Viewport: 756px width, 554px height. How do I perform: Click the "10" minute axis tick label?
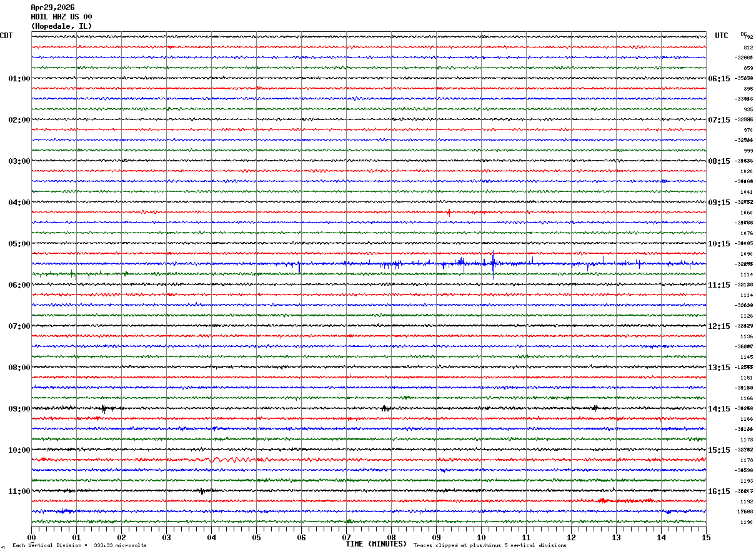click(x=481, y=537)
